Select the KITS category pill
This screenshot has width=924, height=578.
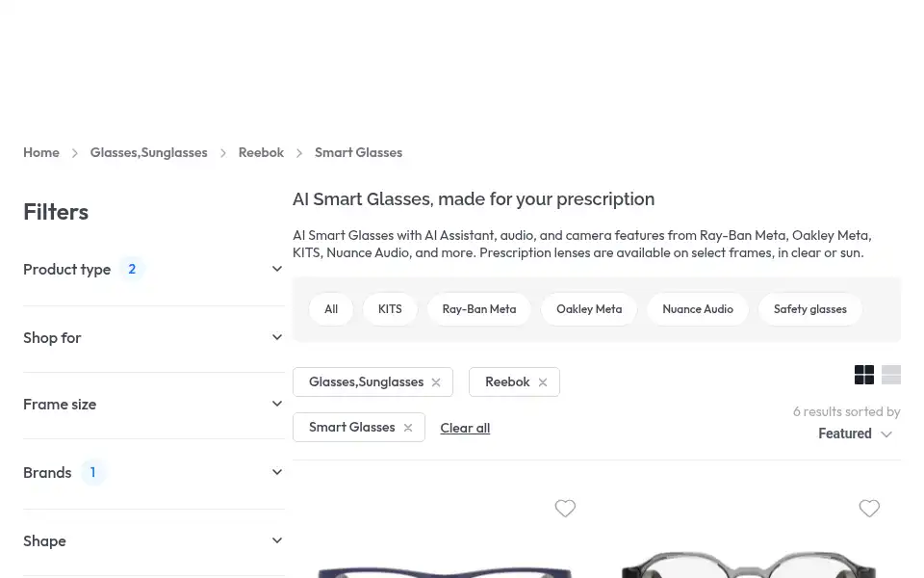coord(390,309)
